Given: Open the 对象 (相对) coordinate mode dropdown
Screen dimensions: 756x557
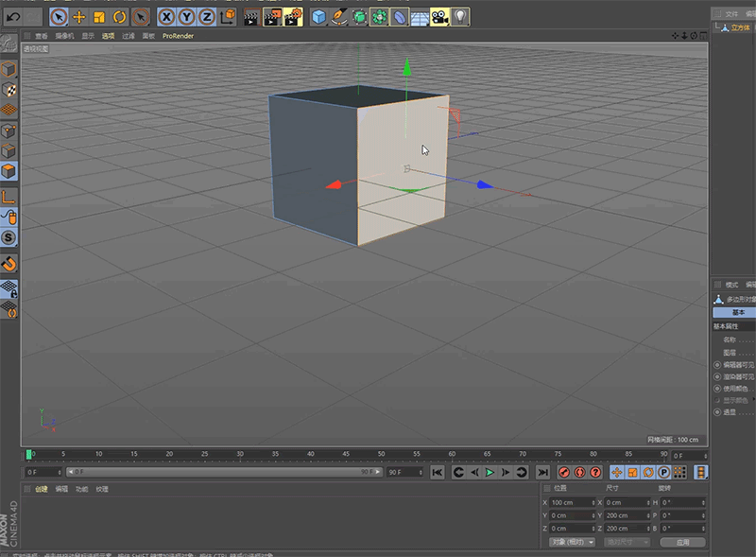Looking at the screenshot, I should click(572, 542).
